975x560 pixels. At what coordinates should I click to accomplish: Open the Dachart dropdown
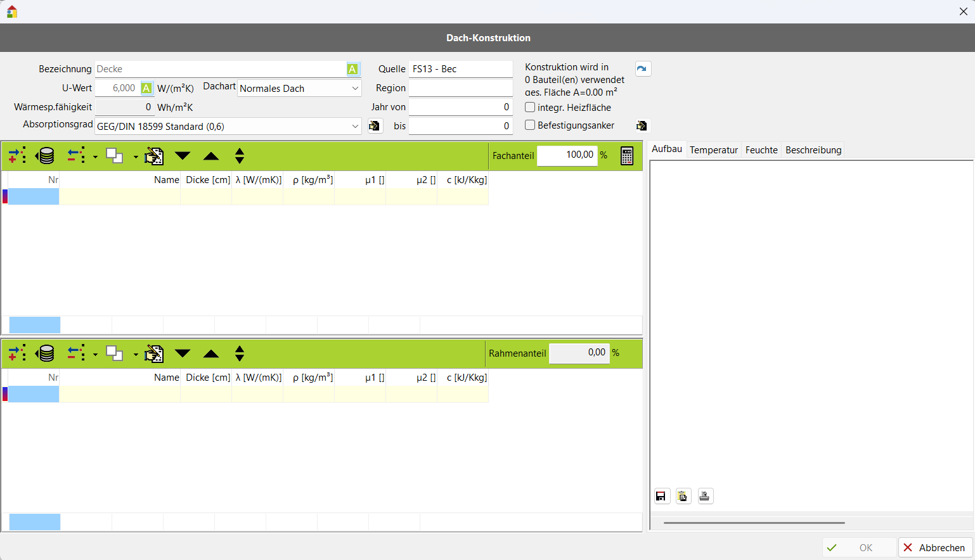point(355,89)
